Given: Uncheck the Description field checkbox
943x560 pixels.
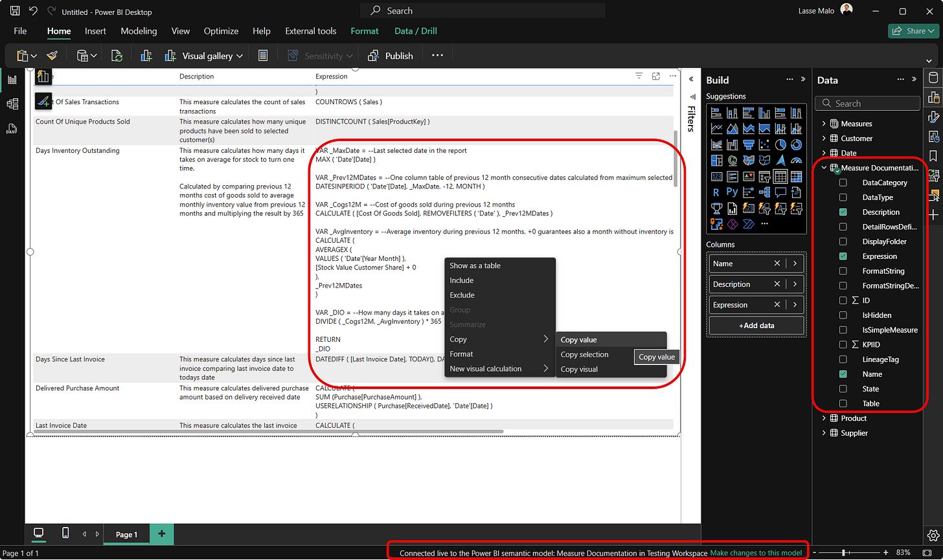Looking at the screenshot, I should [843, 212].
